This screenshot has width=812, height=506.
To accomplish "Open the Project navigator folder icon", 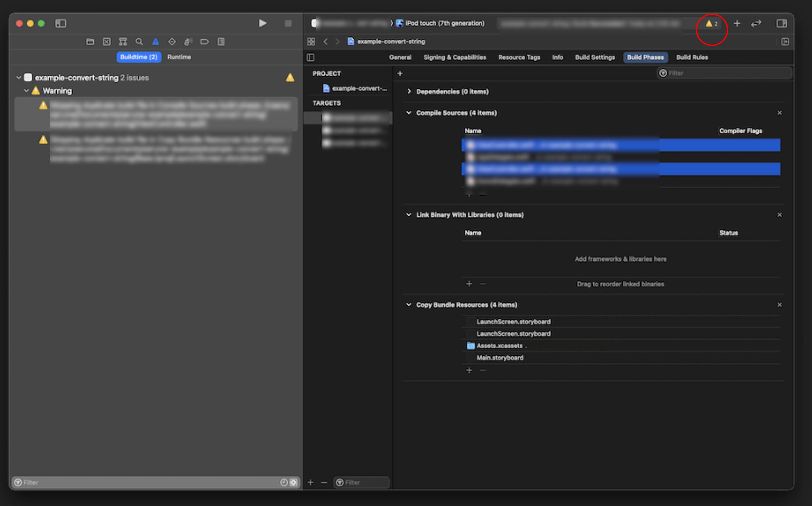I will tap(90, 42).
